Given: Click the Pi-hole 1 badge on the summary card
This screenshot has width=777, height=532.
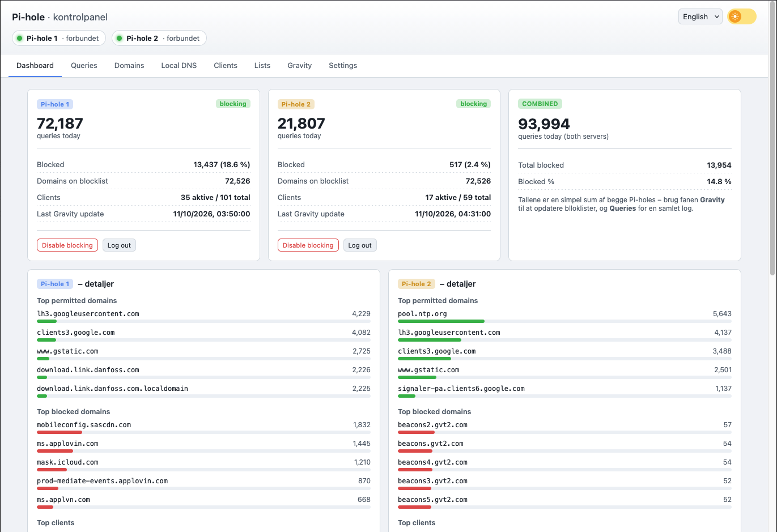Looking at the screenshot, I should 55,104.
